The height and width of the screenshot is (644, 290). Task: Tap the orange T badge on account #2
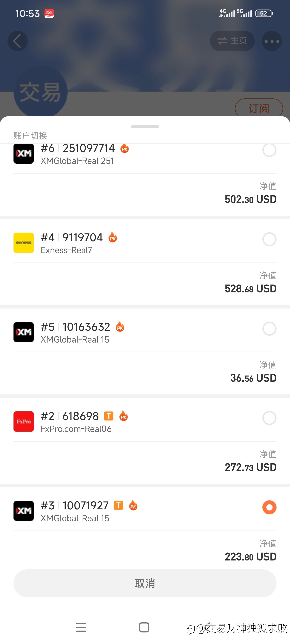pyautogui.click(x=109, y=416)
